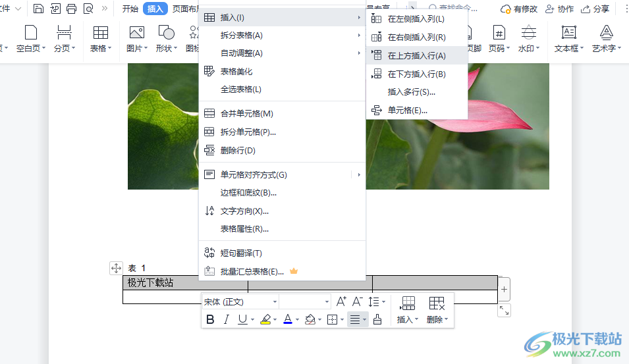Click the table move handle cross icon

pyautogui.click(x=116, y=268)
